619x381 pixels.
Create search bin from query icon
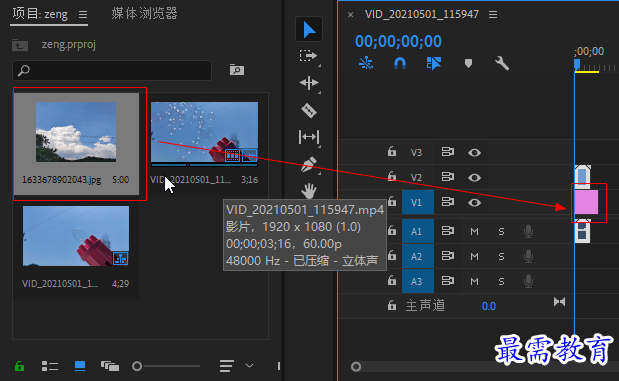click(x=237, y=70)
